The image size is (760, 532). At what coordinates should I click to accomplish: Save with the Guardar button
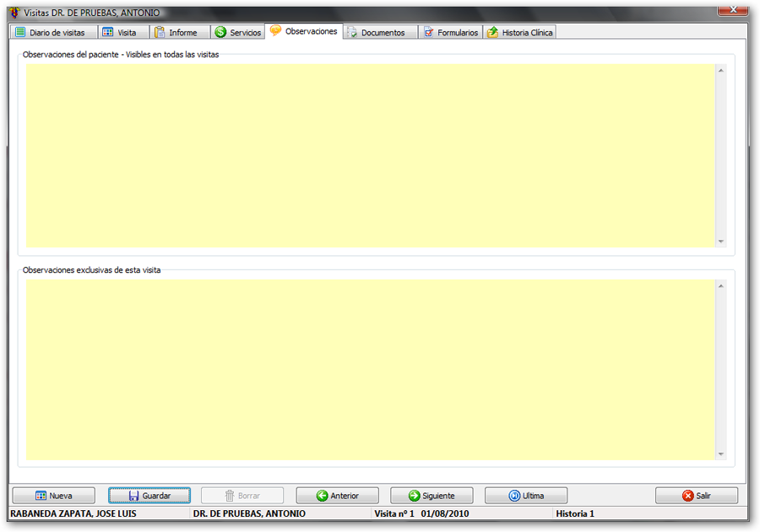149,496
